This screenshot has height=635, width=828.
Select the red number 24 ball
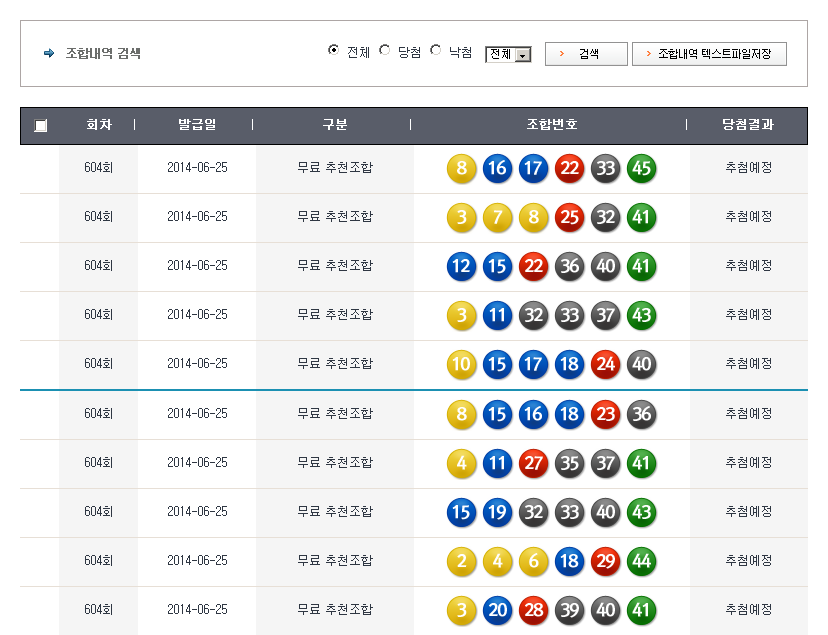605,364
